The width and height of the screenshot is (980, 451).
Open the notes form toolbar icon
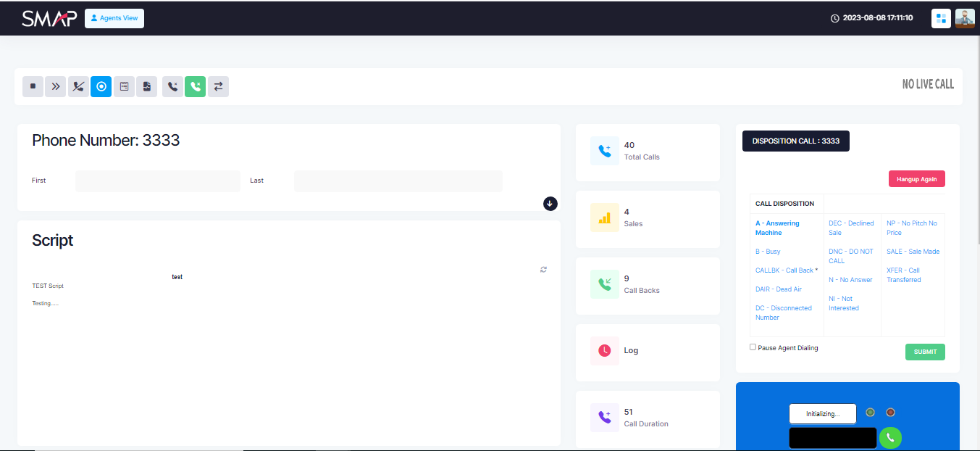[x=124, y=86]
